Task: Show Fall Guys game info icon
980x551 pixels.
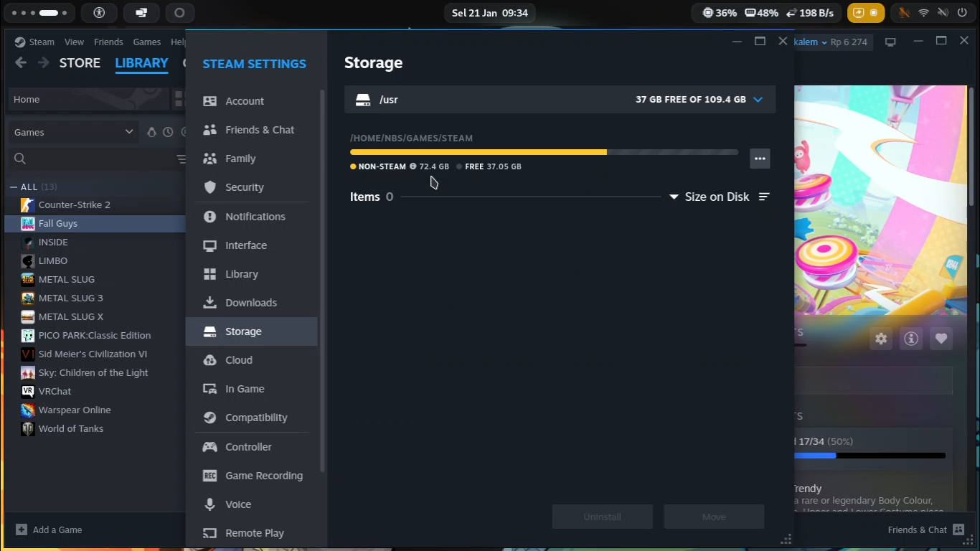Action: click(911, 339)
